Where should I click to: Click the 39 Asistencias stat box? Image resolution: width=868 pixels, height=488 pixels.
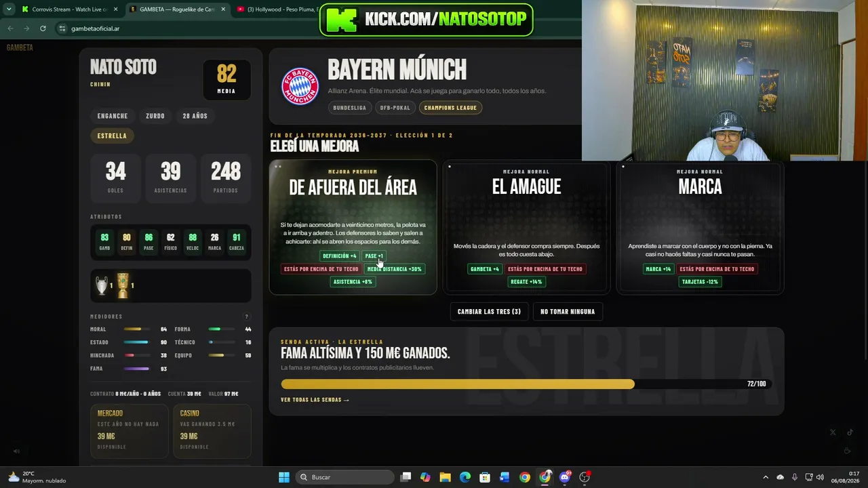coord(170,178)
